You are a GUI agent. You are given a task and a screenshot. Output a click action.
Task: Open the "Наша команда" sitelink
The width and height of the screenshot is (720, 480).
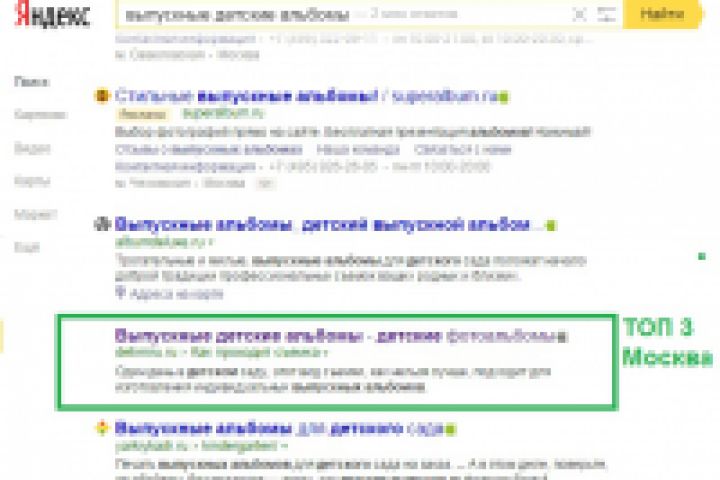pos(358,149)
